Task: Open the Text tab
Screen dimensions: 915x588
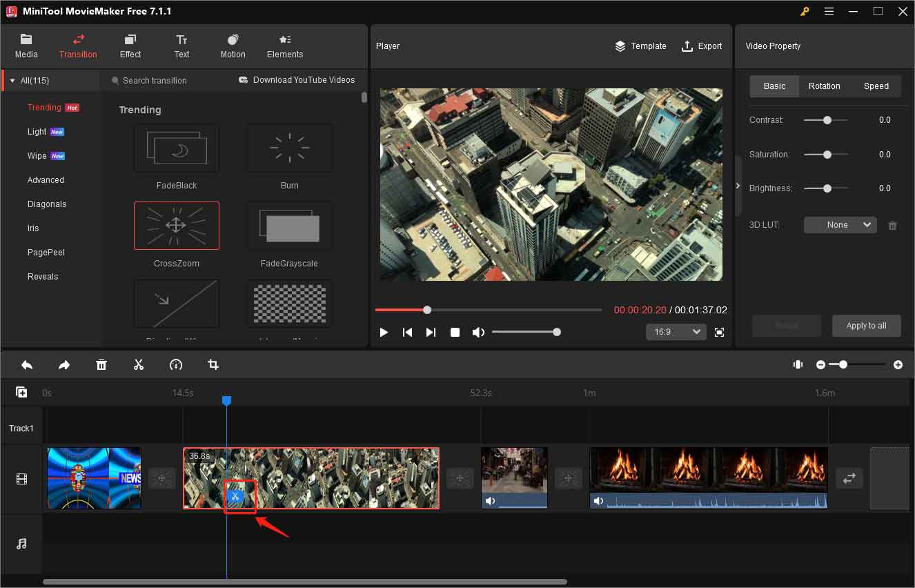Action: pos(181,46)
